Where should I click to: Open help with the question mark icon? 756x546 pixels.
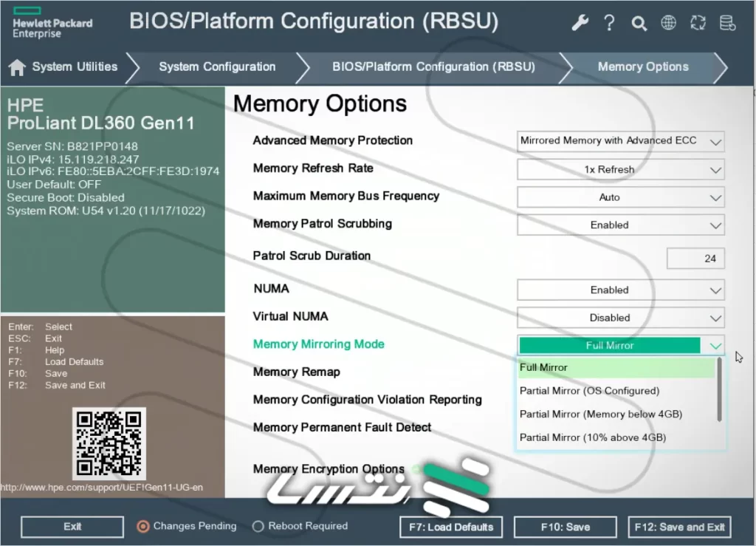(609, 23)
